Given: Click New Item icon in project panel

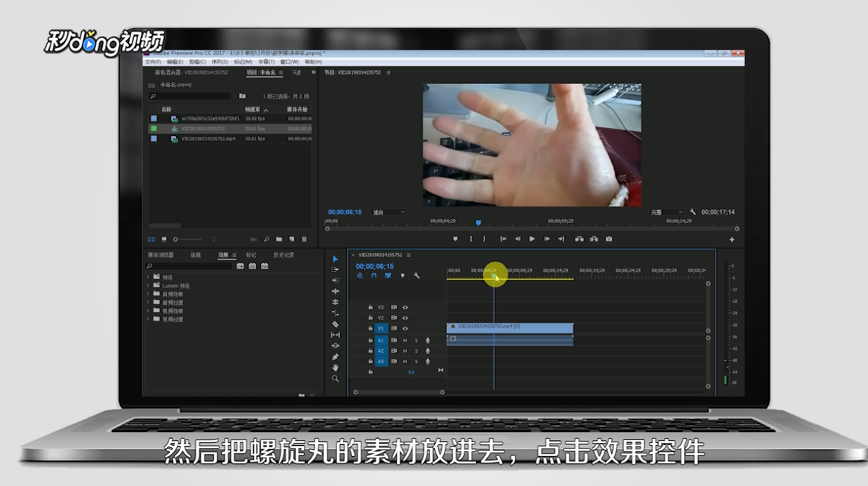Looking at the screenshot, I should click(291, 239).
